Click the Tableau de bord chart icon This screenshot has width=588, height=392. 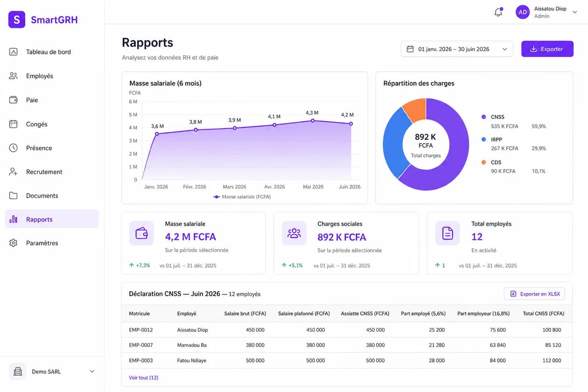[13, 52]
